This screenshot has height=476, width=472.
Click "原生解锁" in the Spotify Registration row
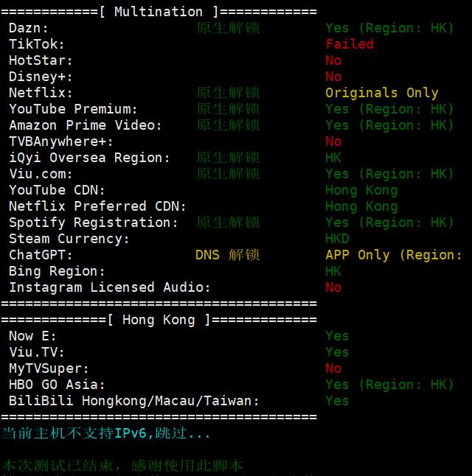pos(228,223)
